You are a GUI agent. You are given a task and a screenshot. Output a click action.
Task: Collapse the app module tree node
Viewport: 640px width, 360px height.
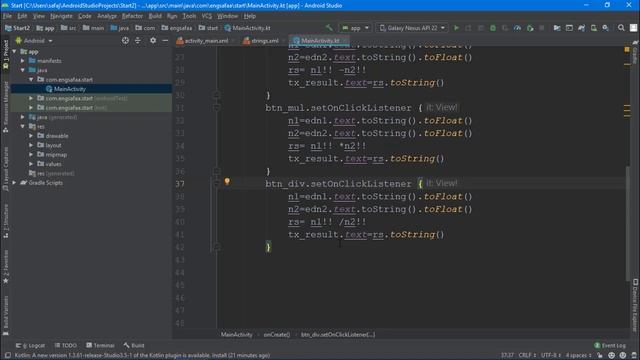tap(15, 51)
